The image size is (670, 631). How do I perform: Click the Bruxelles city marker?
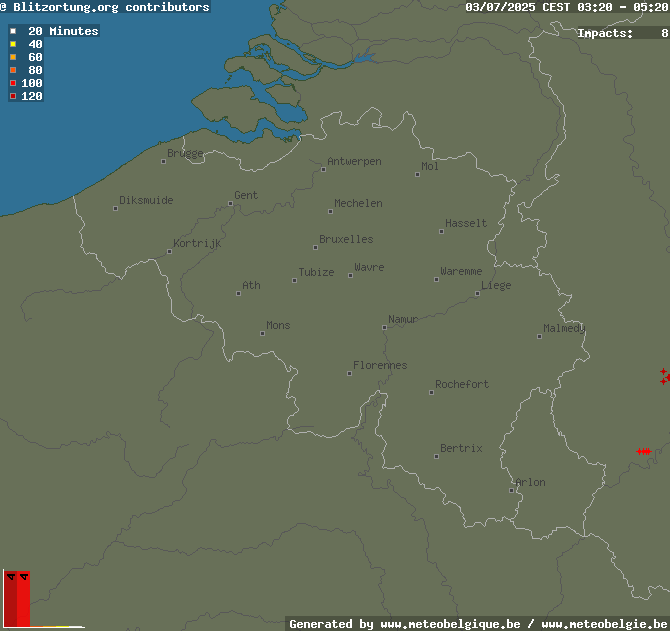pyautogui.click(x=315, y=247)
